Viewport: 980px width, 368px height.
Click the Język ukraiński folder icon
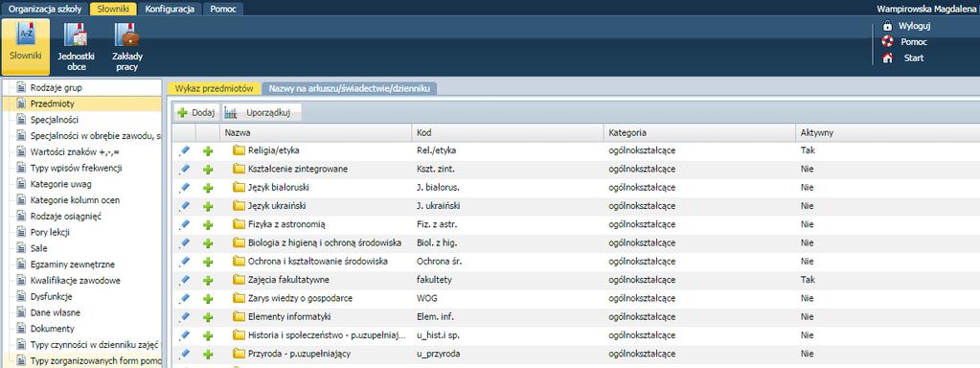[x=239, y=205]
